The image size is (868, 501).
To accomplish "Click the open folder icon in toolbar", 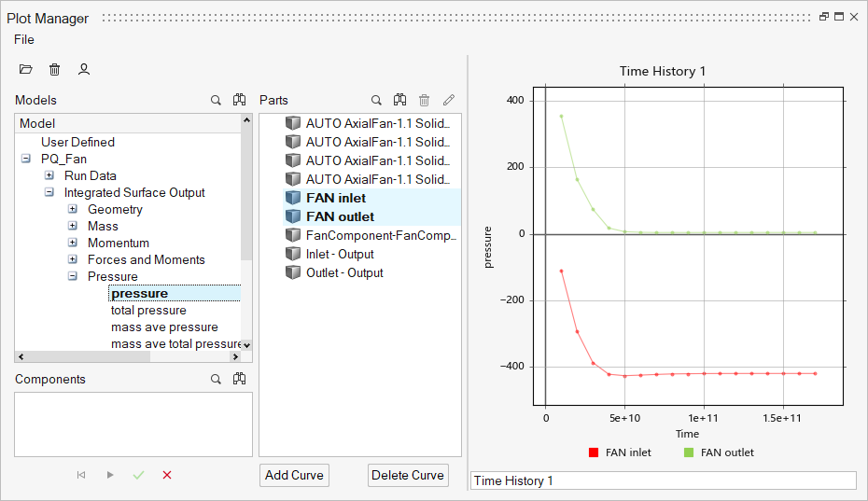I will [25, 69].
